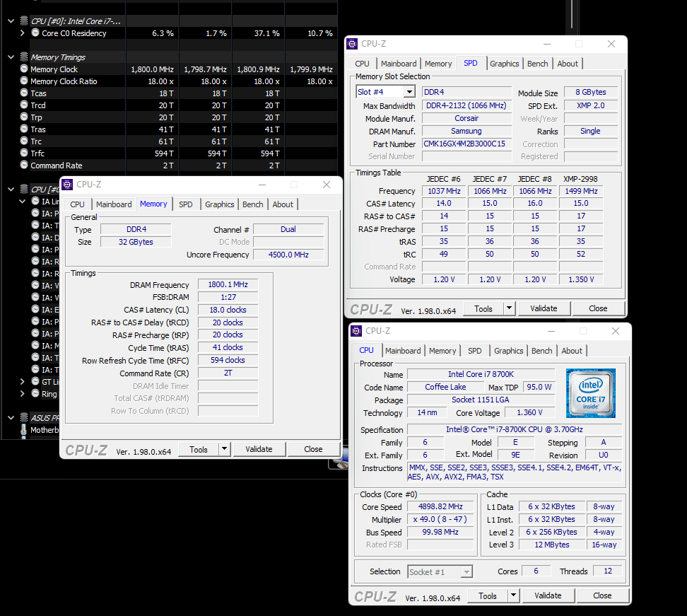Click the Instructions list starting with MMX
The image size is (687, 616).
coord(515,472)
